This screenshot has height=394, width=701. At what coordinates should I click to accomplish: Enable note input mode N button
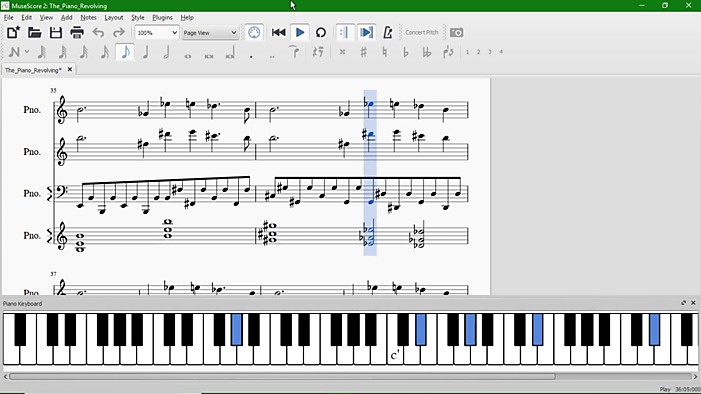(14, 52)
